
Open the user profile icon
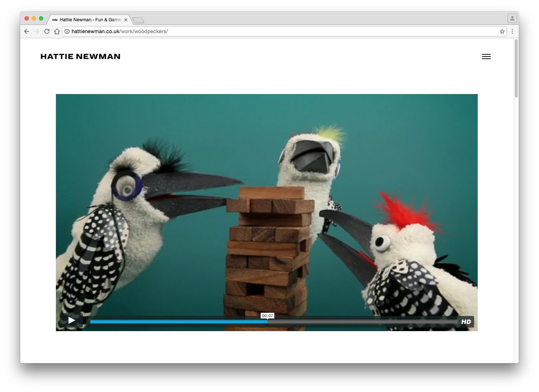512,18
